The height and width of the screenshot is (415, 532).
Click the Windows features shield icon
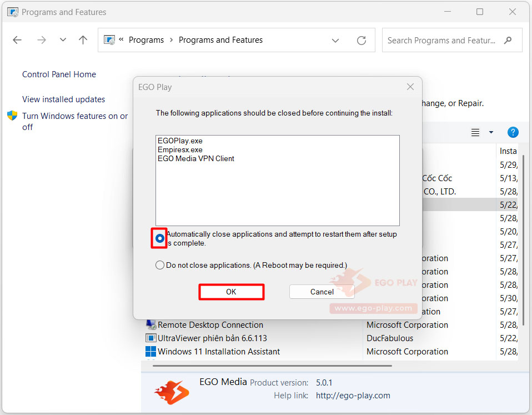click(x=12, y=116)
